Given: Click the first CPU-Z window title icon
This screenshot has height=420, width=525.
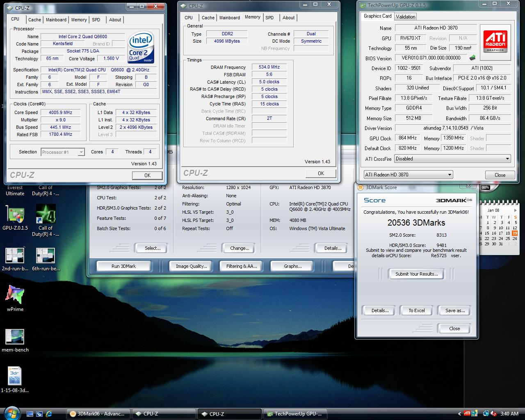Looking at the screenshot, I should (x=10, y=8).
